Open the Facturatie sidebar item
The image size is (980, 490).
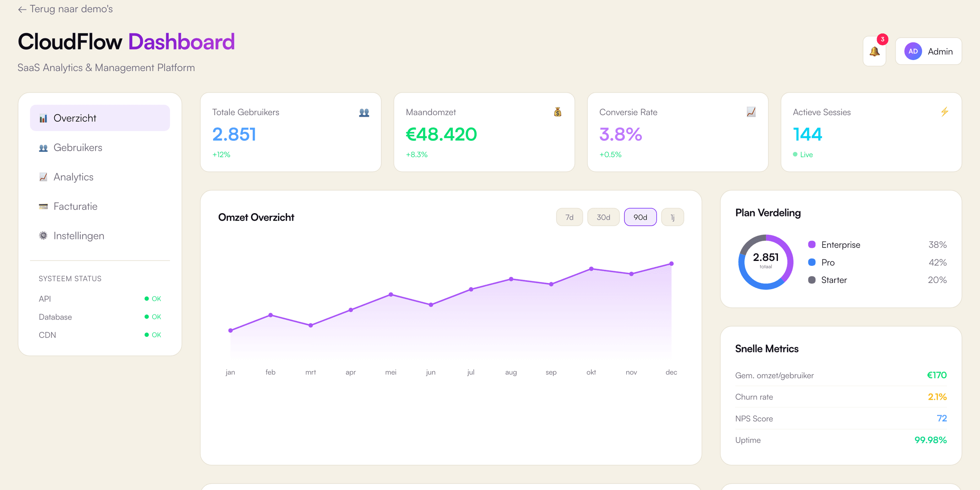100,207
